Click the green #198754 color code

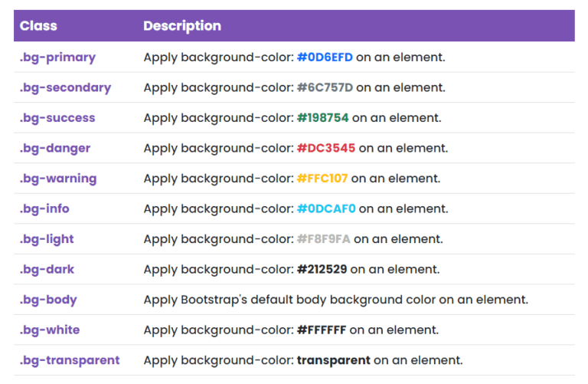[322, 118]
